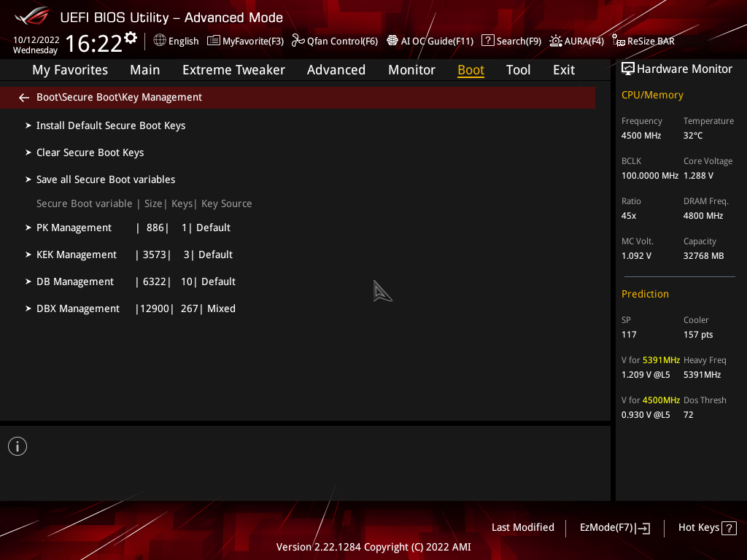
Task: Click the back arrow in Key Management breadcrumb
Action: point(24,98)
